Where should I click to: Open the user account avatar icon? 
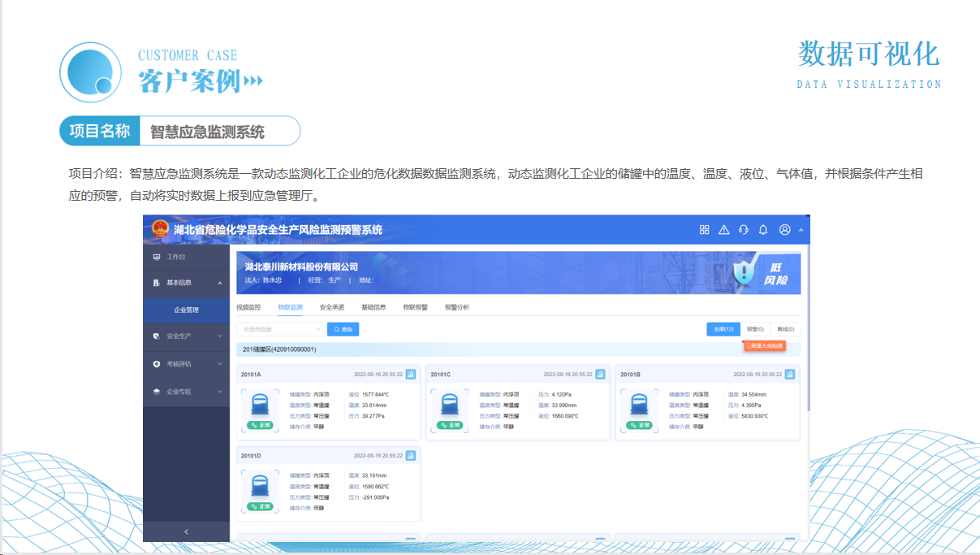pyautogui.click(x=784, y=230)
